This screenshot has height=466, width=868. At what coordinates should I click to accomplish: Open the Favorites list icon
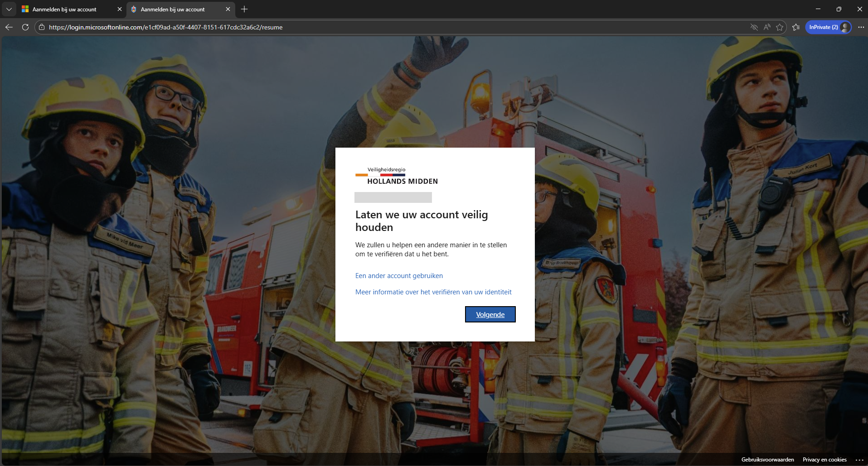[x=796, y=27]
